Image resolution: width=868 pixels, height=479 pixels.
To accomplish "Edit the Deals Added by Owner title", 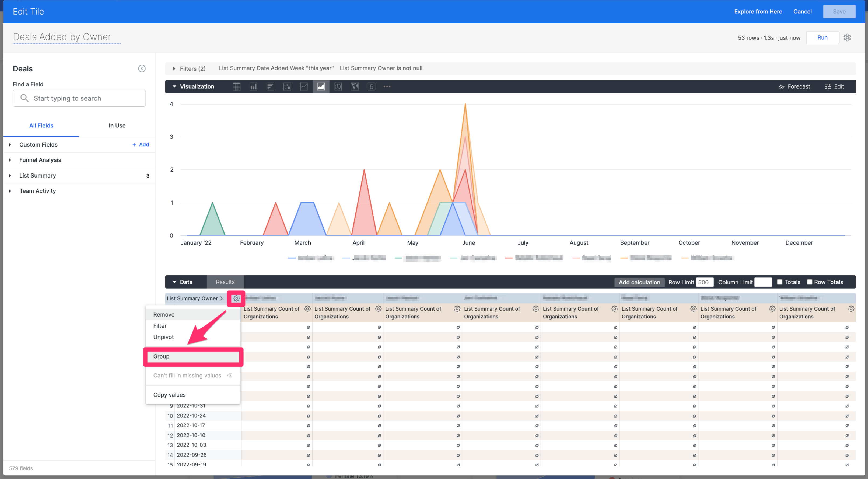I will 66,37.
